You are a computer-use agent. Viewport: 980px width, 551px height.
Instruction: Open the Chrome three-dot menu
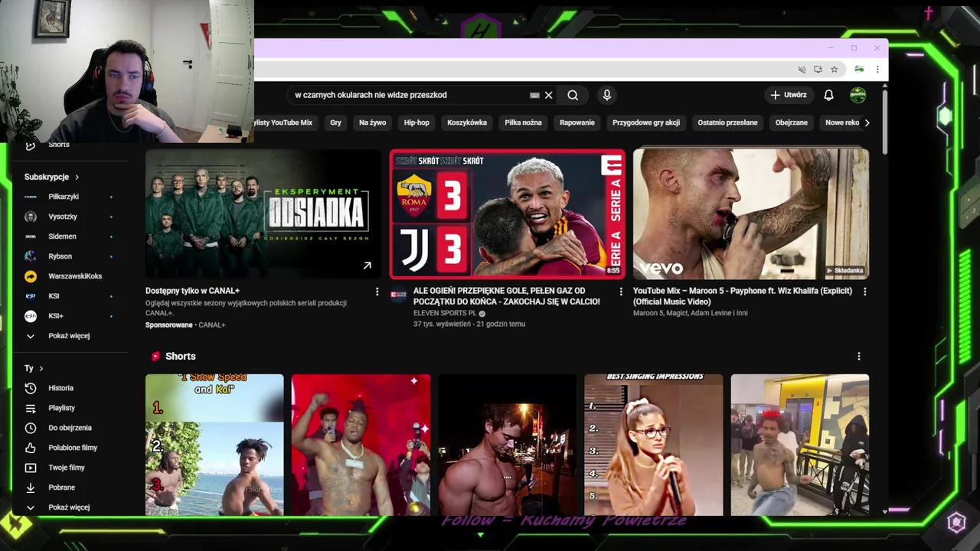pos(877,69)
